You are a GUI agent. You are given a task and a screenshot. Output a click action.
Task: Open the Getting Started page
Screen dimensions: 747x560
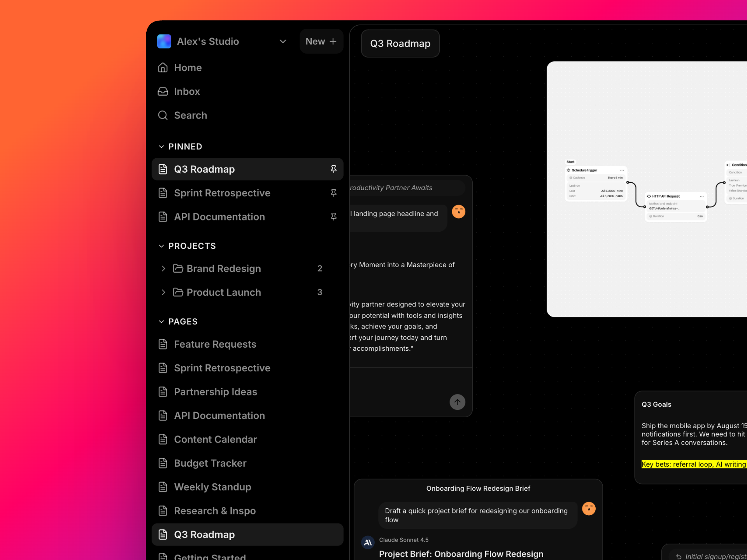point(210,556)
